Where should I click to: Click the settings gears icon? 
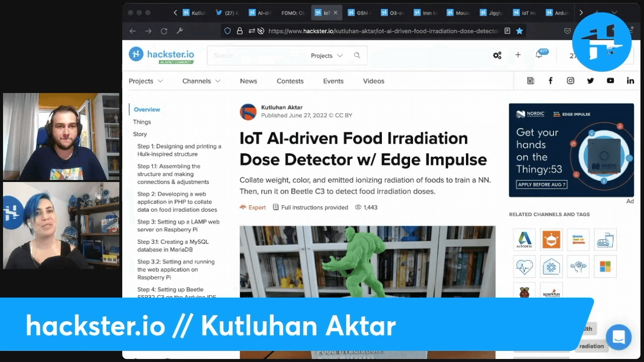click(x=497, y=55)
